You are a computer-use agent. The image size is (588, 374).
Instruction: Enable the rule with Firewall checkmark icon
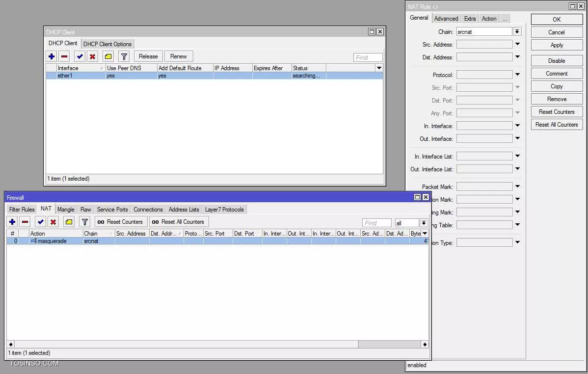tap(41, 222)
